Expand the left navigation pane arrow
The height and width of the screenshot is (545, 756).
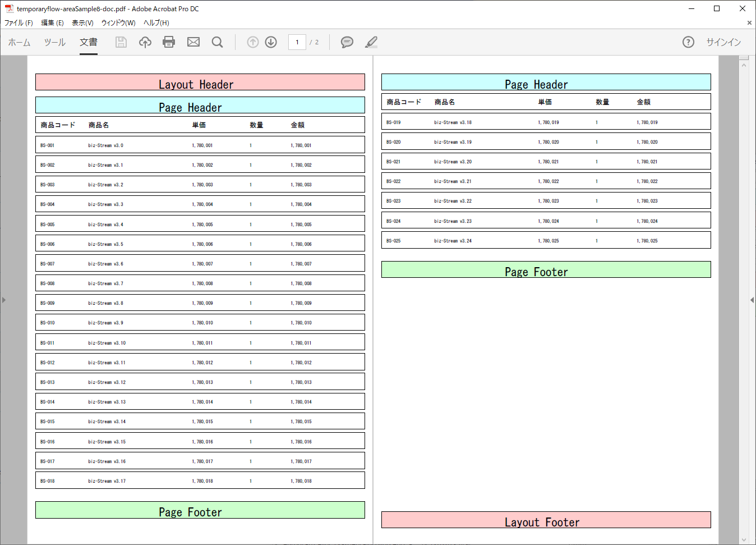pyautogui.click(x=4, y=300)
